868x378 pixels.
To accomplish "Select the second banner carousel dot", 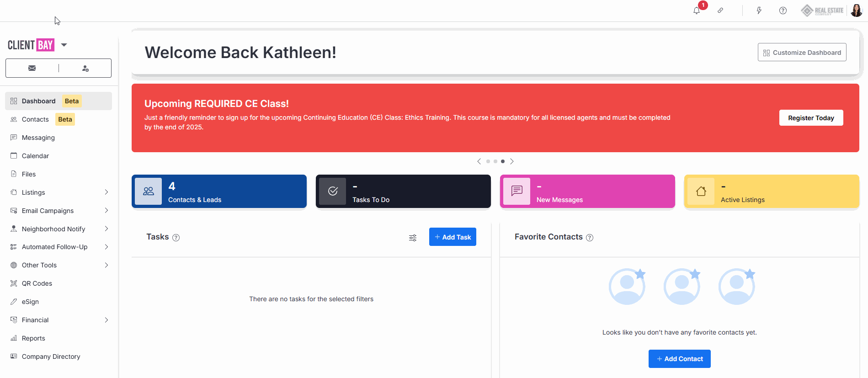I will point(495,161).
